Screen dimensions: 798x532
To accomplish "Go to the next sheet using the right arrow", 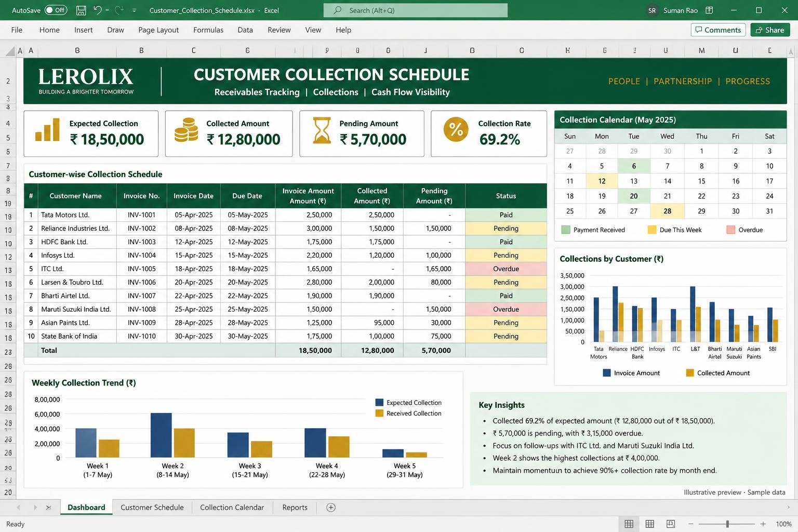I will (35, 508).
